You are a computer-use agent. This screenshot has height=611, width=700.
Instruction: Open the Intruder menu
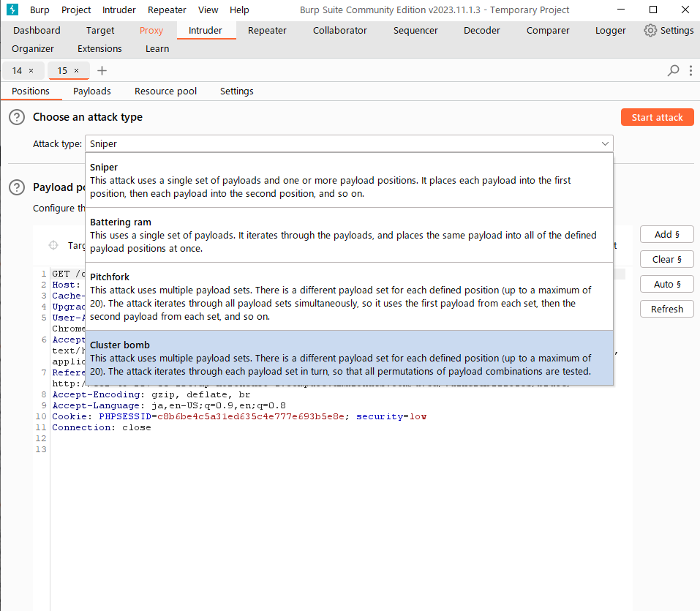point(118,10)
